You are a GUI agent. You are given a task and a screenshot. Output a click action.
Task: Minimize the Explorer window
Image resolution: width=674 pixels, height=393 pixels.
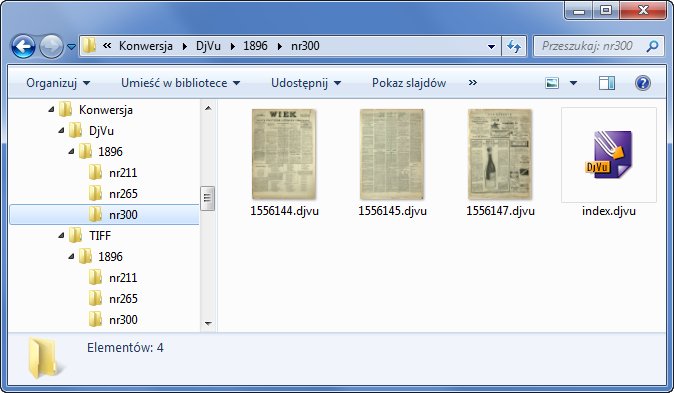coord(579,10)
